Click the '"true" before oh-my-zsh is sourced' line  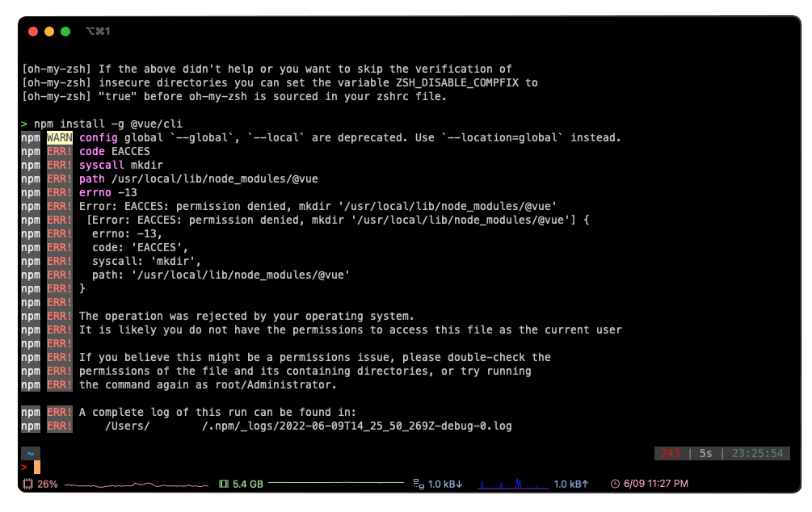point(234,96)
